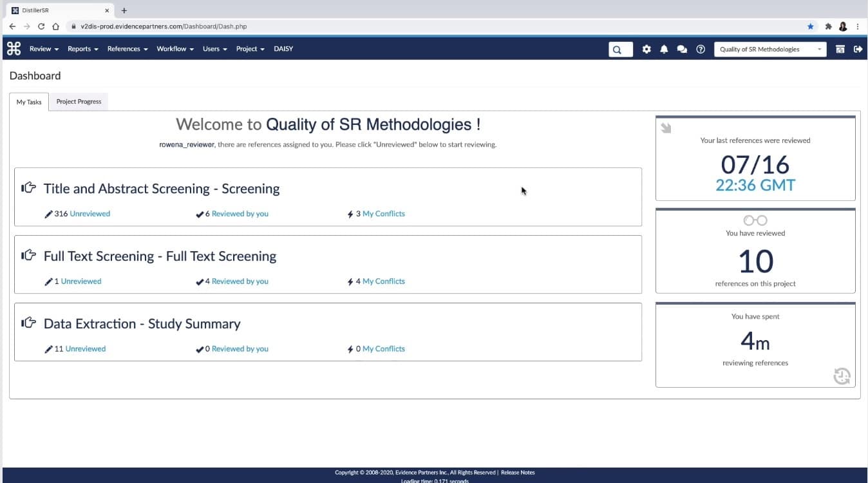Click the 22:36 GMT time text
Image resolution: width=868 pixels, height=483 pixels.
(x=755, y=185)
